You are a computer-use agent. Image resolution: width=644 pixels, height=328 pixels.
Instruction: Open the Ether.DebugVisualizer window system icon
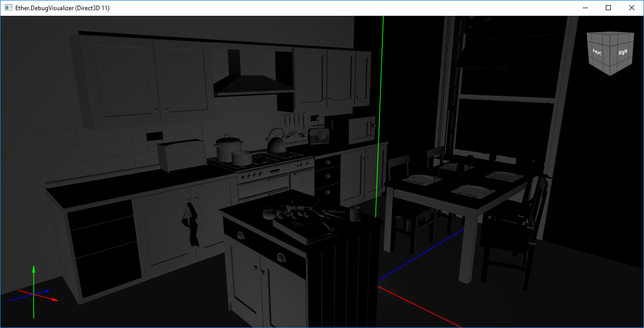click(8, 8)
